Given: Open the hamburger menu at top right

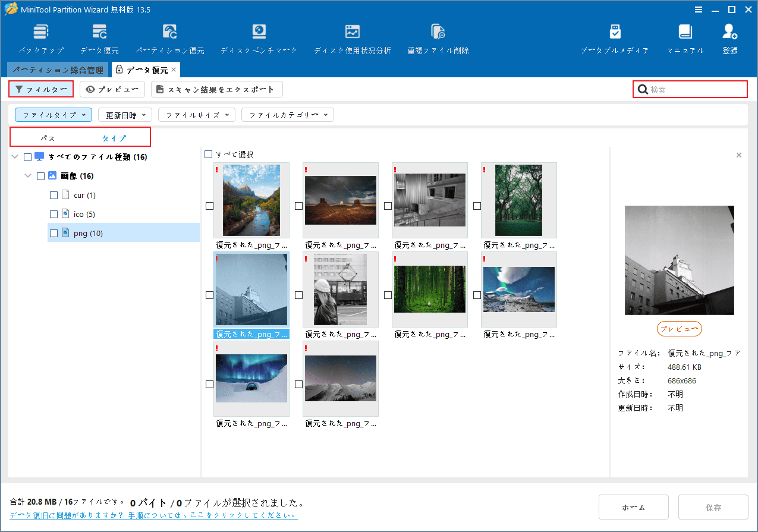Looking at the screenshot, I should point(698,10).
